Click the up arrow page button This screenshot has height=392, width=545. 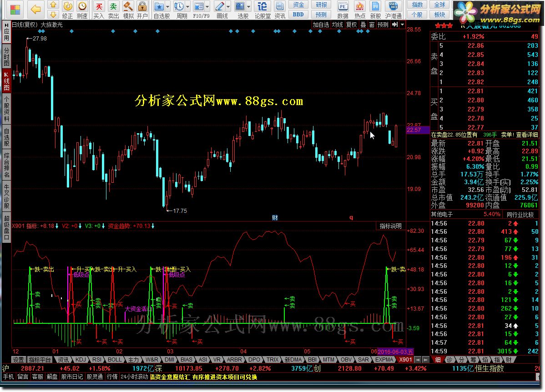(53, 5)
